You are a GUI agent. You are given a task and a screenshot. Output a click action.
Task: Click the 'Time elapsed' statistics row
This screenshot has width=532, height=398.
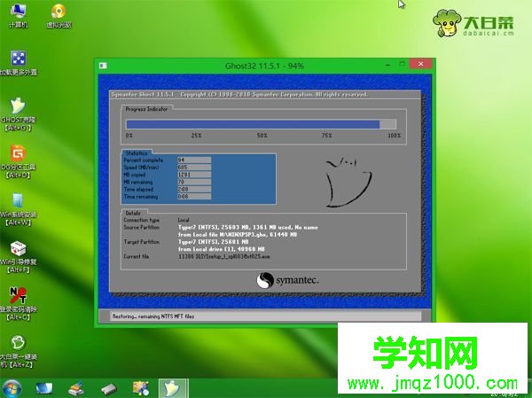tap(168, 190)
